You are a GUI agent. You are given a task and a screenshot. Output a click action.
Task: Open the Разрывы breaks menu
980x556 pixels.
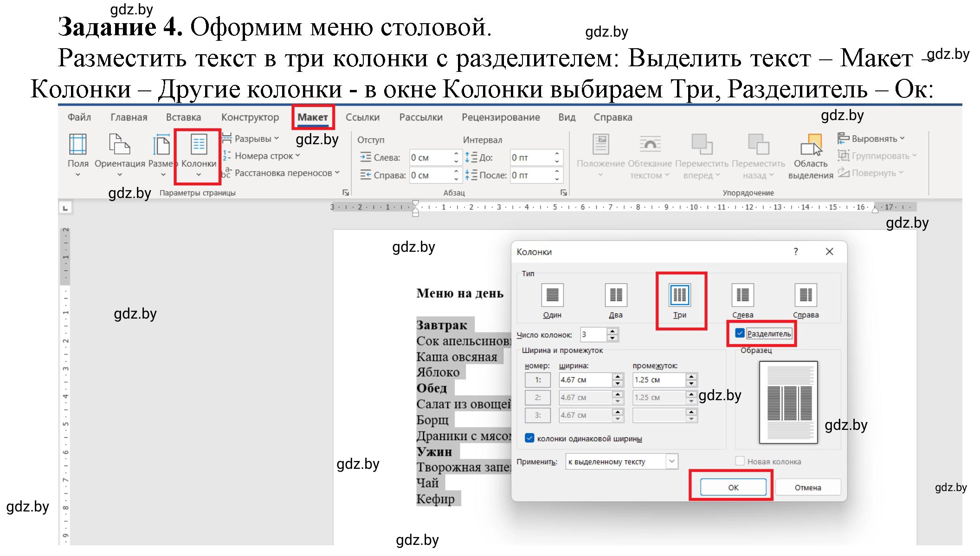pyautogui.click(x=251, y=139)
